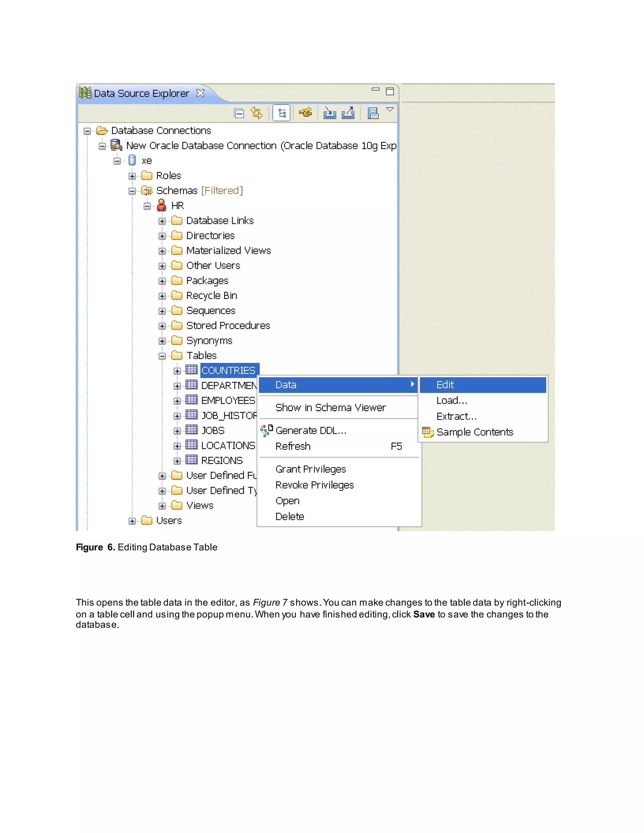Viewport: 644px width, 833px height.
Task: Minimize the Data Source Explorer view
Action: 376,89
